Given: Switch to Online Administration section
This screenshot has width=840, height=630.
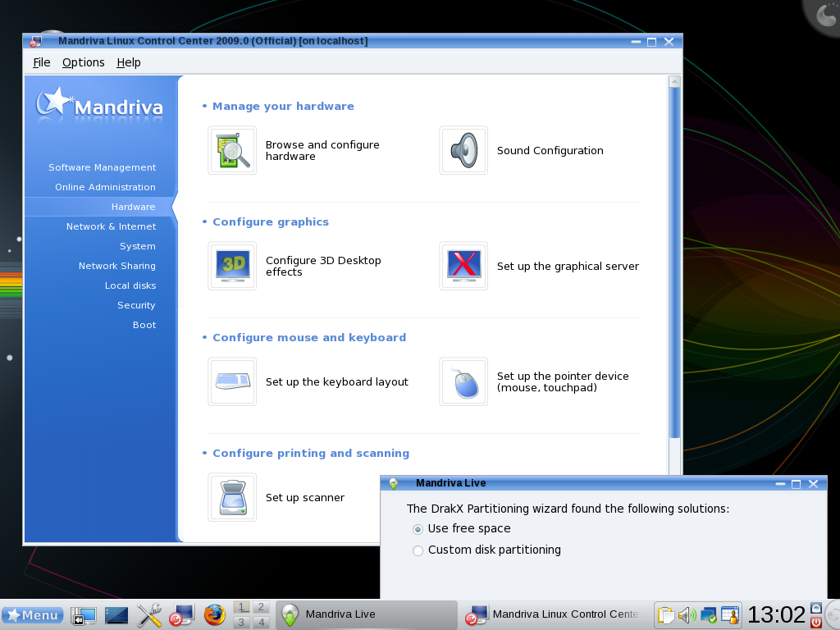Looking at the screenshot, I should [x=105, y=188].
